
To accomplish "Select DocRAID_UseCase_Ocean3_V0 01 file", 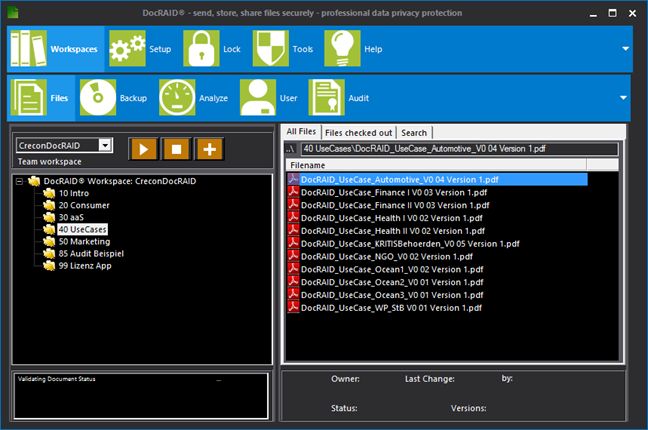I will pos(392,295).
